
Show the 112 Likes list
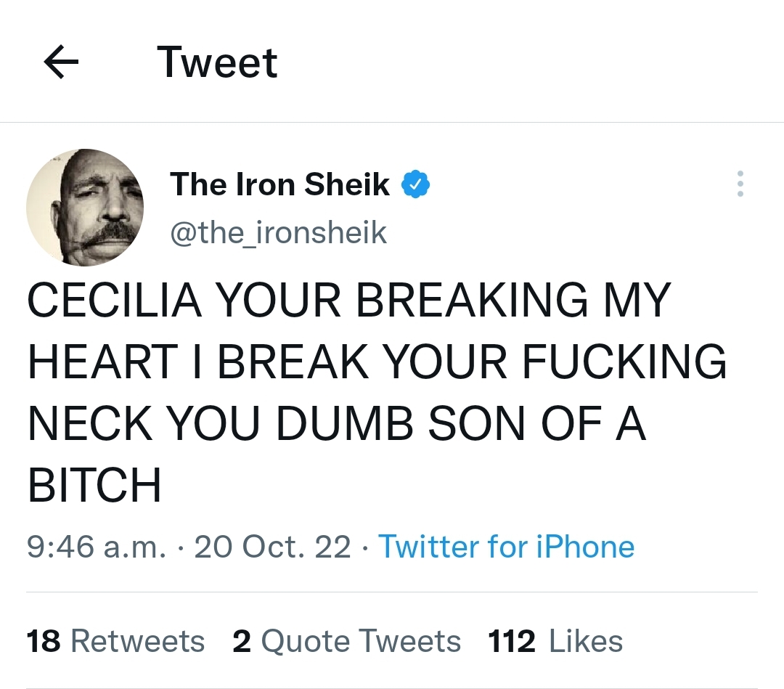[x=555, y=641]
